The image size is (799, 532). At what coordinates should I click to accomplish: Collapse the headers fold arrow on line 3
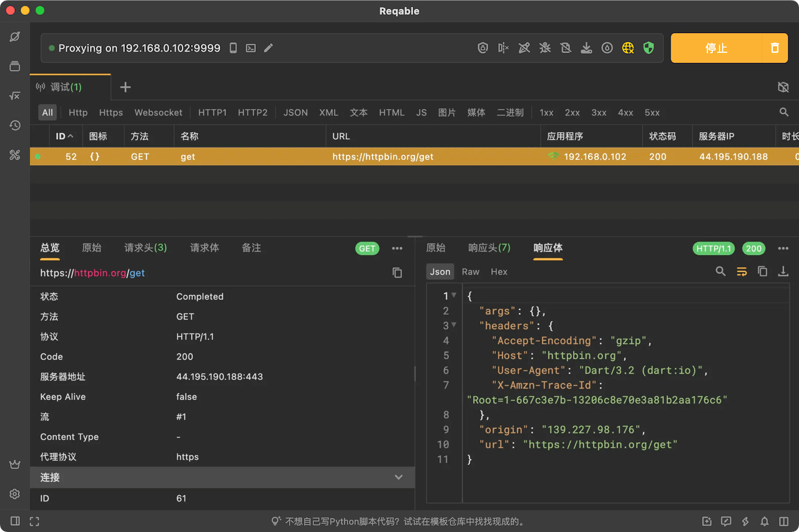click(x=454, y=326)
